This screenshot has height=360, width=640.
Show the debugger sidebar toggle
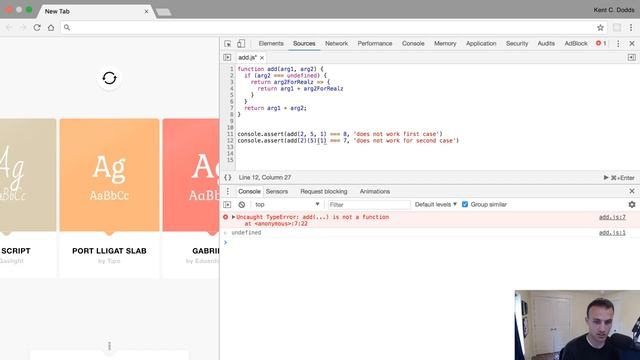[x=631, y=58]
